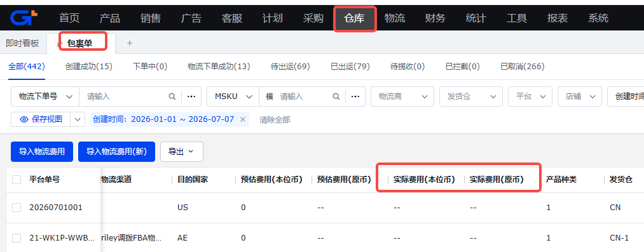Viewport: 644px width, 252px height.
Task: Open the 导出 dropdown button
Action: point(182,152)
